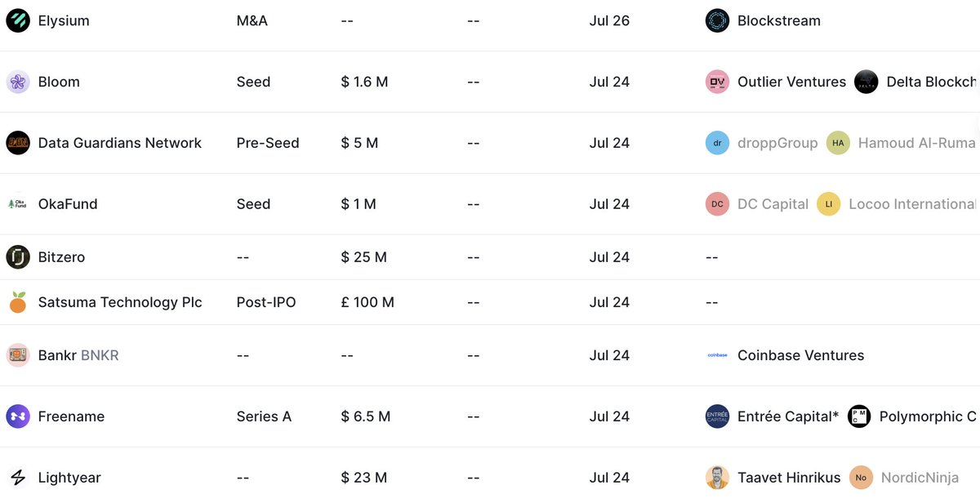The image size is (980, 503).
Task: Open the DC Capital investor link
Action: (773, 204)
